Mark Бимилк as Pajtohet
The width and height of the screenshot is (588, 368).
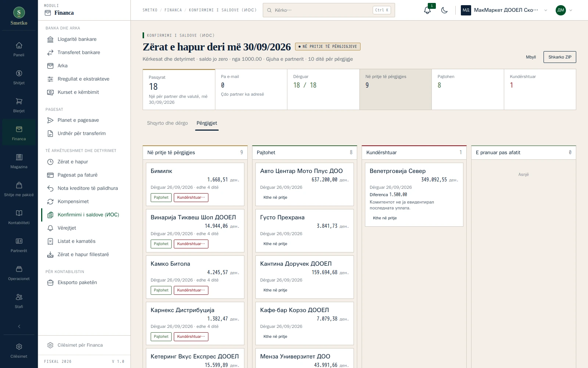[161, 198]
